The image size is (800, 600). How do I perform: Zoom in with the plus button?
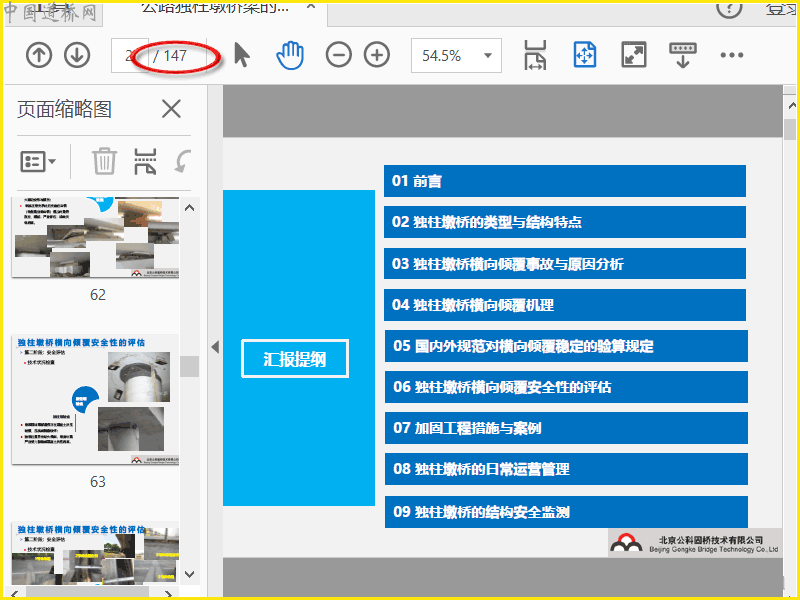377,55
